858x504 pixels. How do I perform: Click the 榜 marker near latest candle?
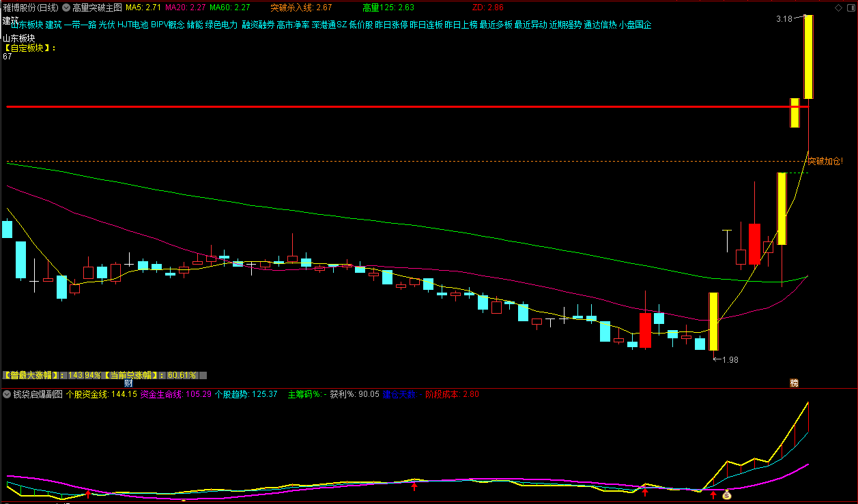[794, 383]
